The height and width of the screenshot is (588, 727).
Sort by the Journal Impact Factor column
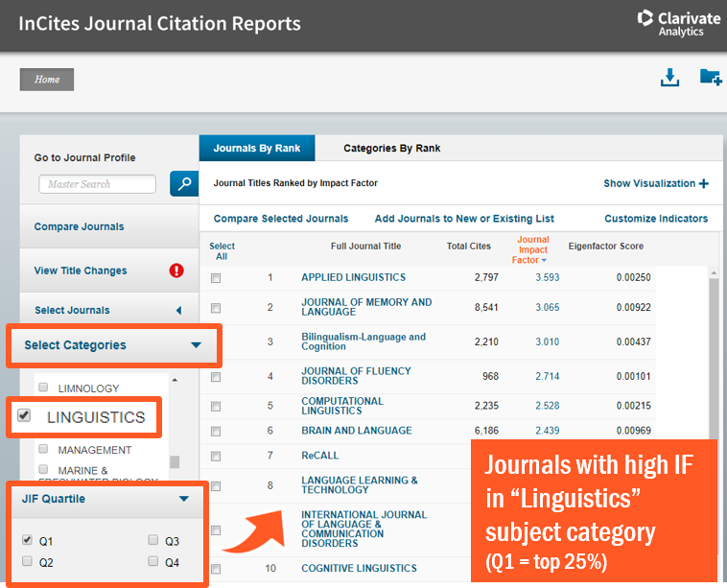pyautogui.click(x=531, y=249)
